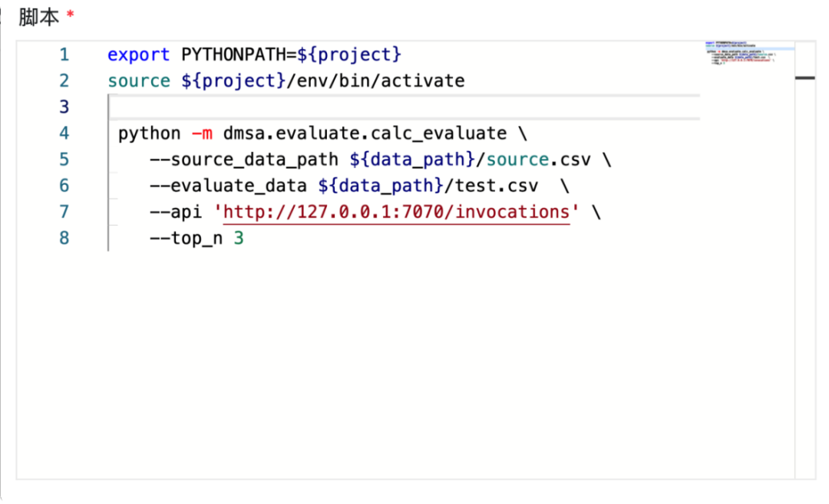Click the dmsa.evaluate.calc_evaluate module name
Viewport: 829px width, 504px height.
365,133
